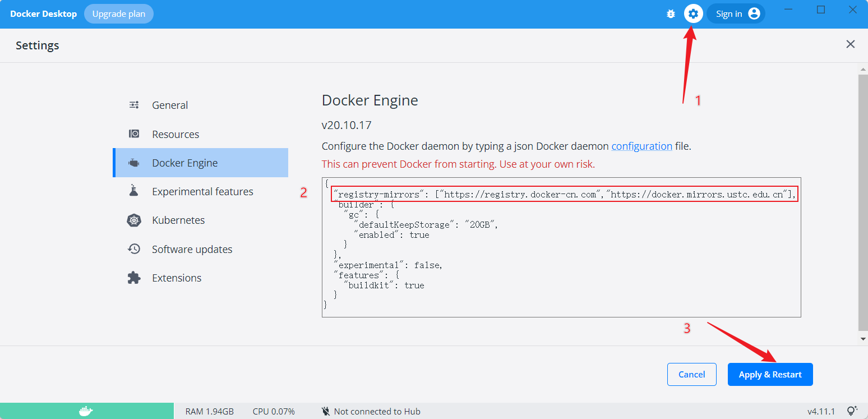Screen dimensions: 868x419
Task: Click the RAM 1.94GB status entry
Action: coord(210,411)
